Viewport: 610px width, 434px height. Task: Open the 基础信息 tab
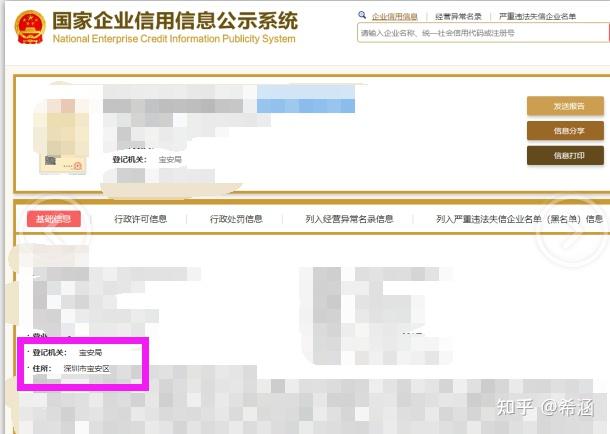[x=54, y=219]
